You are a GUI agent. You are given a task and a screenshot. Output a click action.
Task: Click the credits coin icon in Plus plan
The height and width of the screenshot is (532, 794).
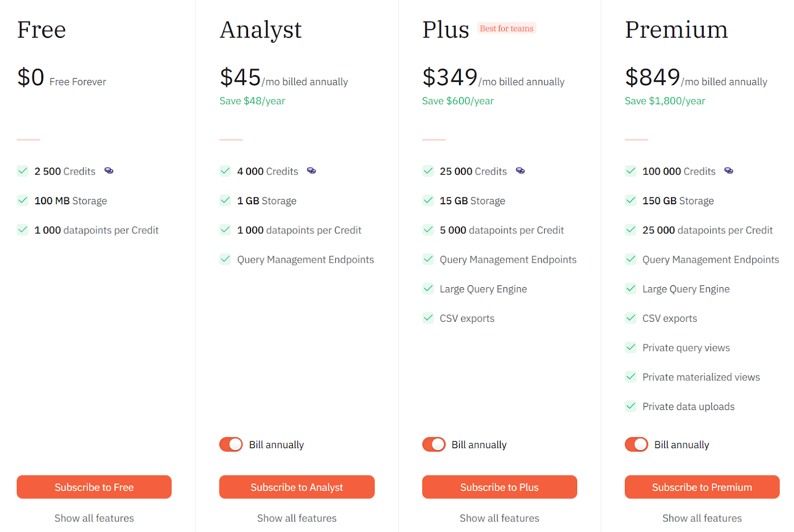[x=520, y=171]
